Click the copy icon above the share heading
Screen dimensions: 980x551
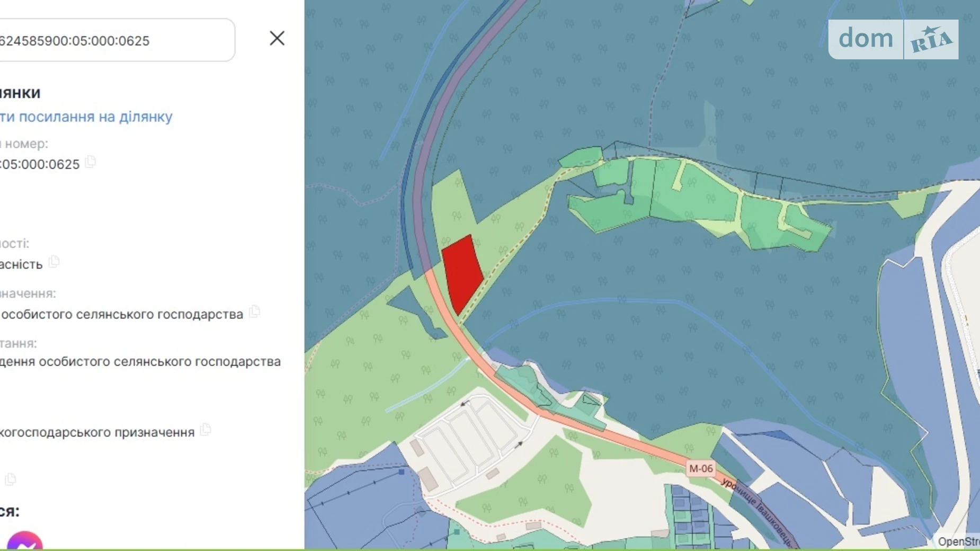tap(11, 479)
